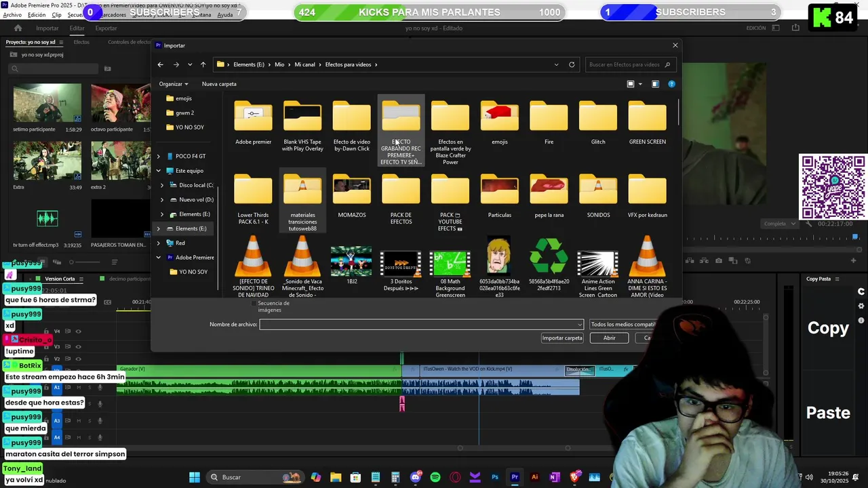Open the Organizar dropdown
This screenshot has width=868, height=488.
(174, 84)
